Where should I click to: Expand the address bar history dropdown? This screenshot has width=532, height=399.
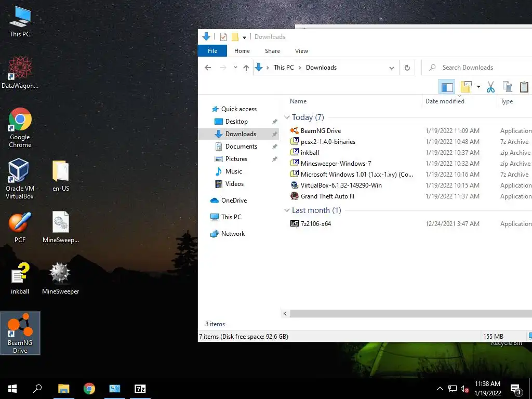click(392, 68)
